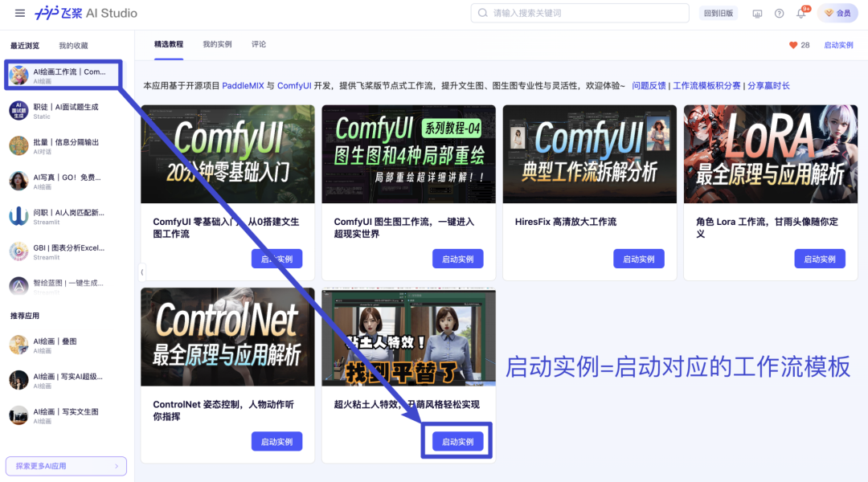Open ComfyUI 20分钟零基础入门 thumbnail
This screenshot has height=482, width=868.
[x=227, y=154]
